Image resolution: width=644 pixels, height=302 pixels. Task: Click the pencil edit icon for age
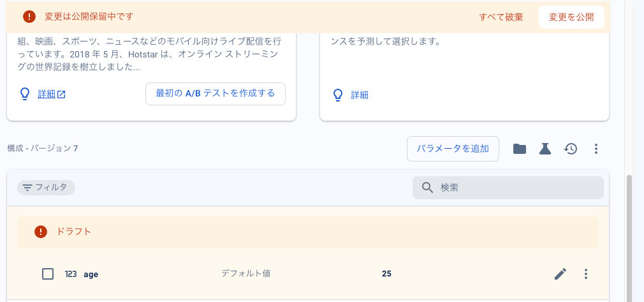[560, 274]
